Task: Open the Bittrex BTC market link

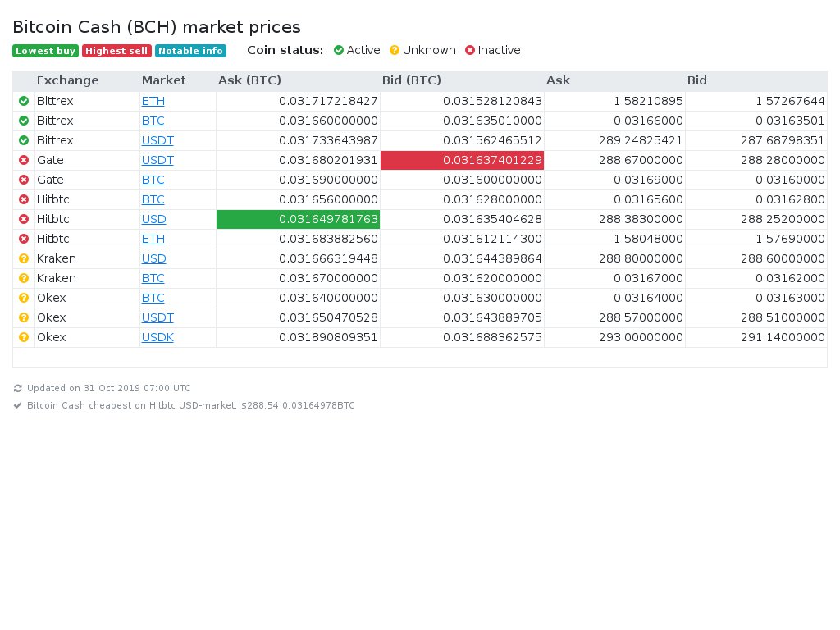Action: point(153,121)
